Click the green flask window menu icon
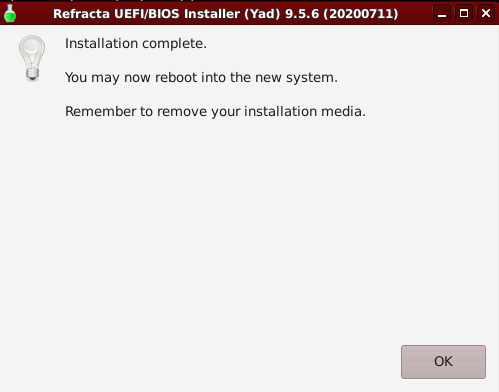Screen dimensions: 499x392 10,13
